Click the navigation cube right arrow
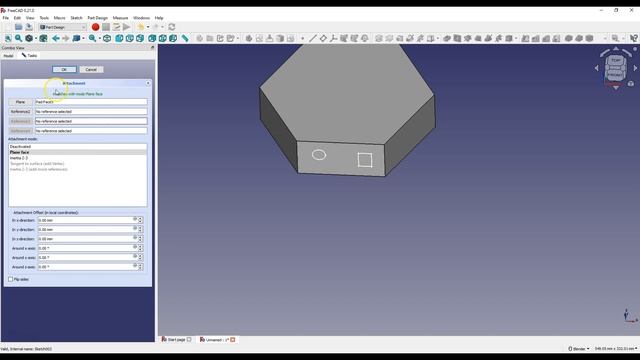This screenshot has width=640, height=360. [635, 68]
